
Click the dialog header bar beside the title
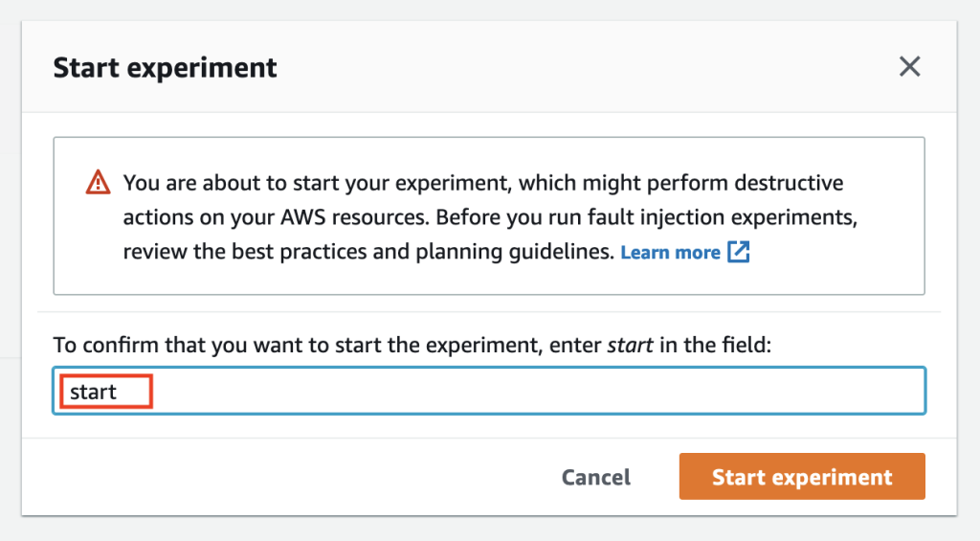click(588, 67)
